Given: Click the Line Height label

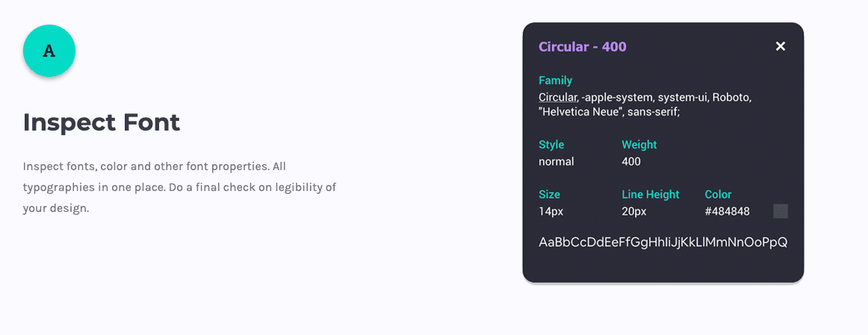Looking at the screenshot, I should (x=651, y=195).
